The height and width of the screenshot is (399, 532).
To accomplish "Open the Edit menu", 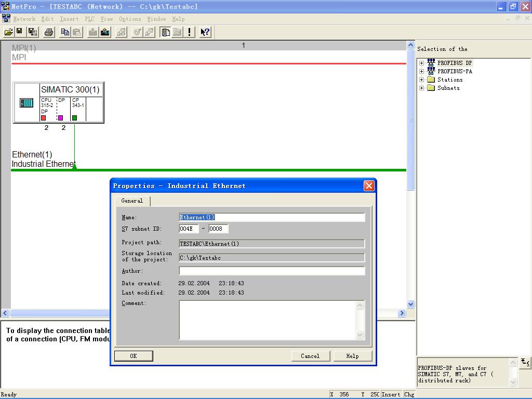I will (x=47, y=19).
